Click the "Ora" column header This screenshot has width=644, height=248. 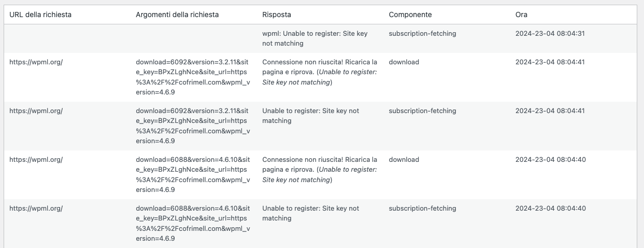(521, 15)
